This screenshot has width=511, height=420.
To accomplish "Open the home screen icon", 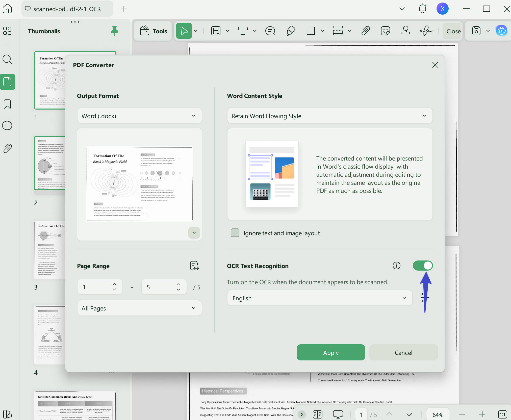I will (7, 9).
